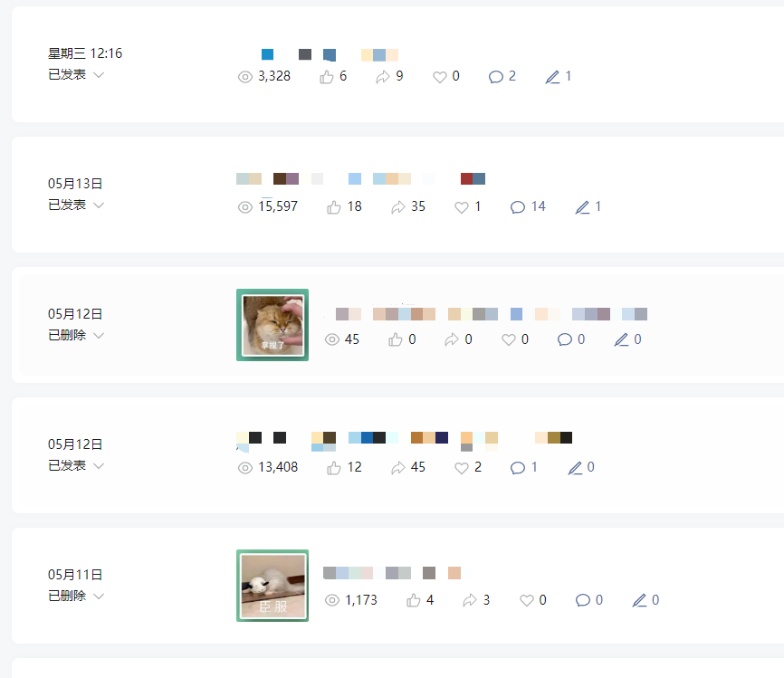784x678 pixels.
Task: Click the pencil icon on the 45-view deleted post
Action: 621,340
